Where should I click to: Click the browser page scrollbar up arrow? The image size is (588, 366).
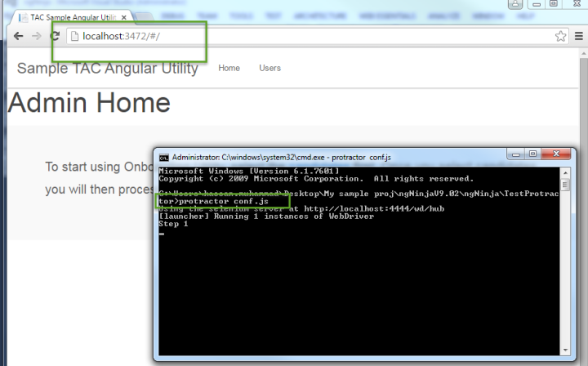pos(583,54)
